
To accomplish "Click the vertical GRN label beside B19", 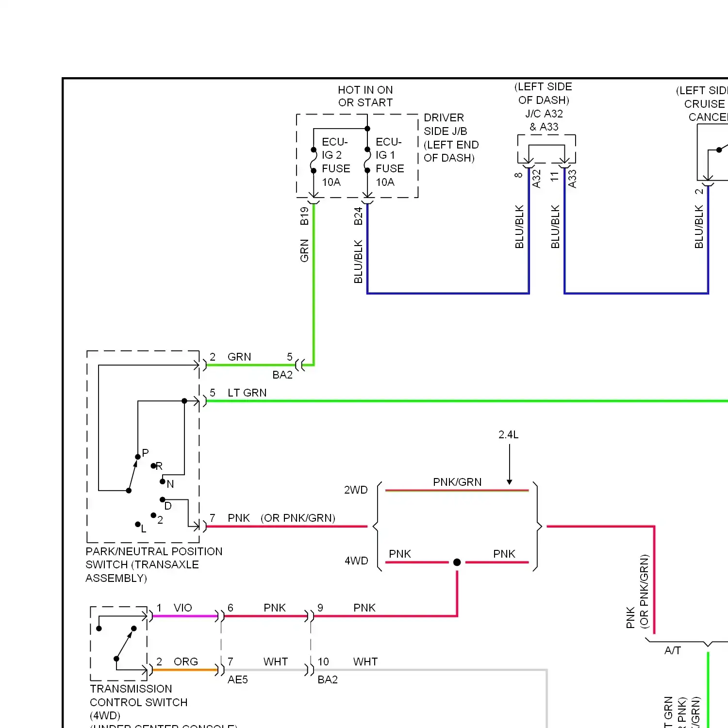I will (304, 250).
